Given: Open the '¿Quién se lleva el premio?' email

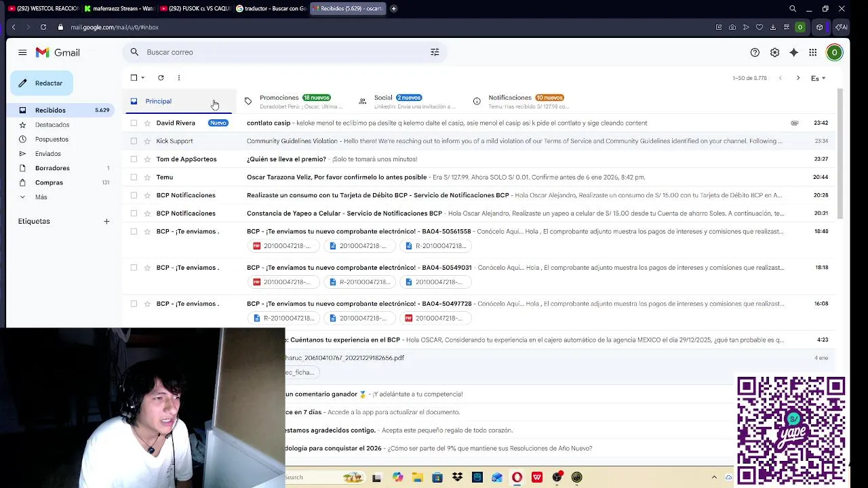Looking at the screenshot, I should pos(479,159).
